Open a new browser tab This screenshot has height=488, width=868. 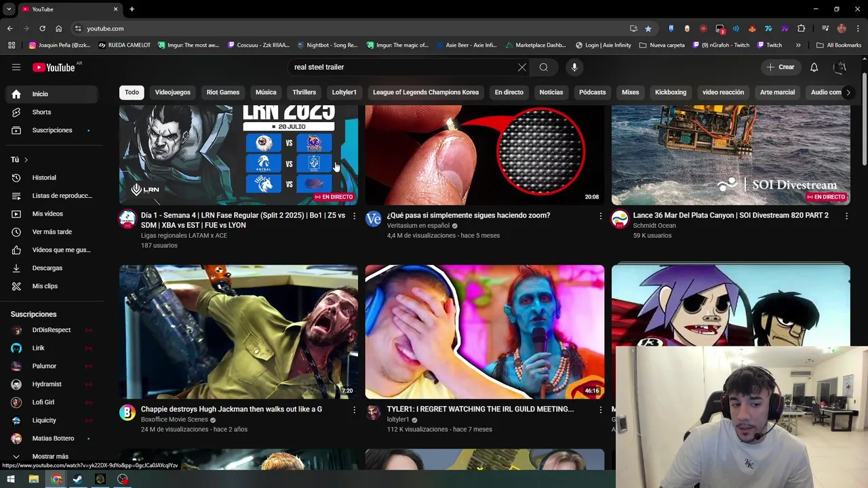tap(132, 9)
